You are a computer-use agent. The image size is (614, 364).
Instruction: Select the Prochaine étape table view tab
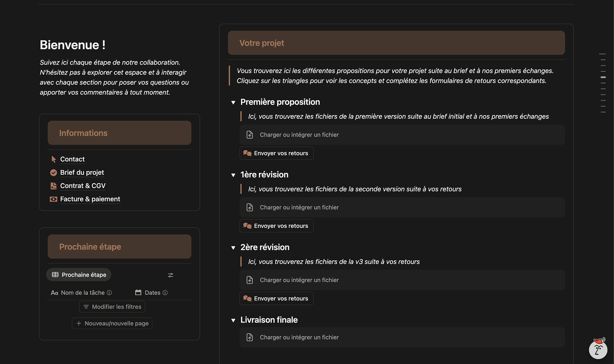click(x=79, y=275)
